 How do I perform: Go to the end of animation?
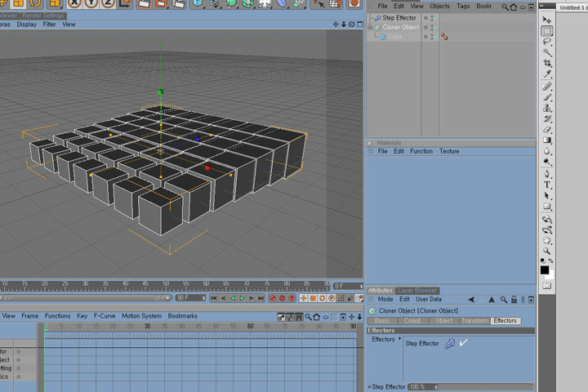tap(261, 298)
